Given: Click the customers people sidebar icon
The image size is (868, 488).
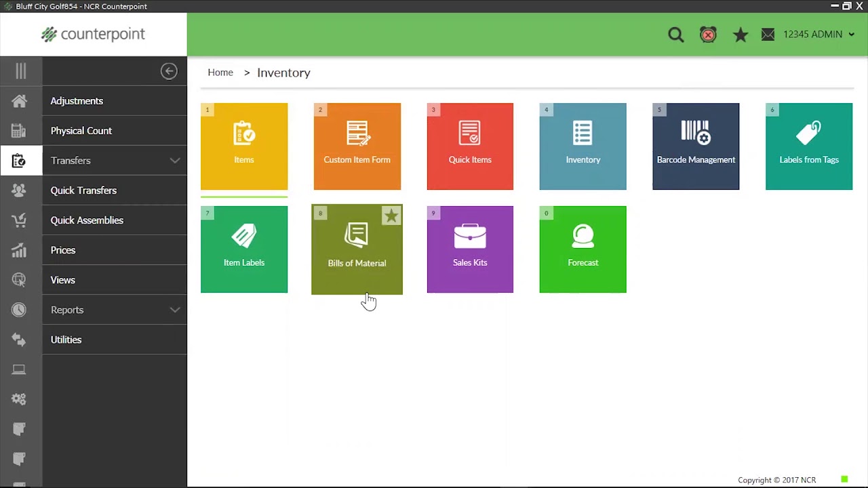Looking at the screenshot, I should point(19,190).
